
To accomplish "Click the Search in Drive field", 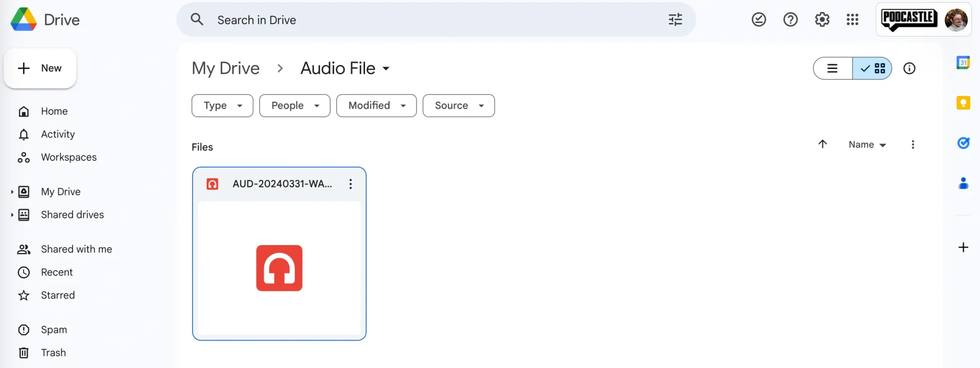I will point(436,20).
